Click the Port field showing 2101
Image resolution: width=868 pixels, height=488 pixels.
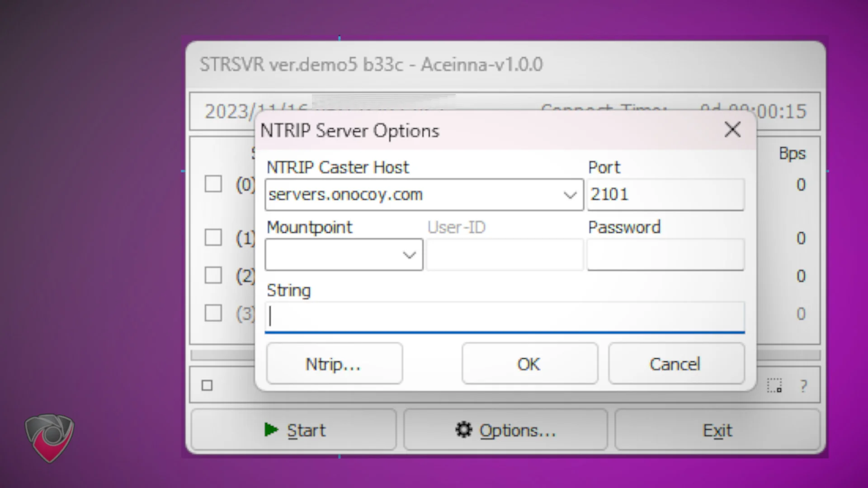tap(665, 195)
